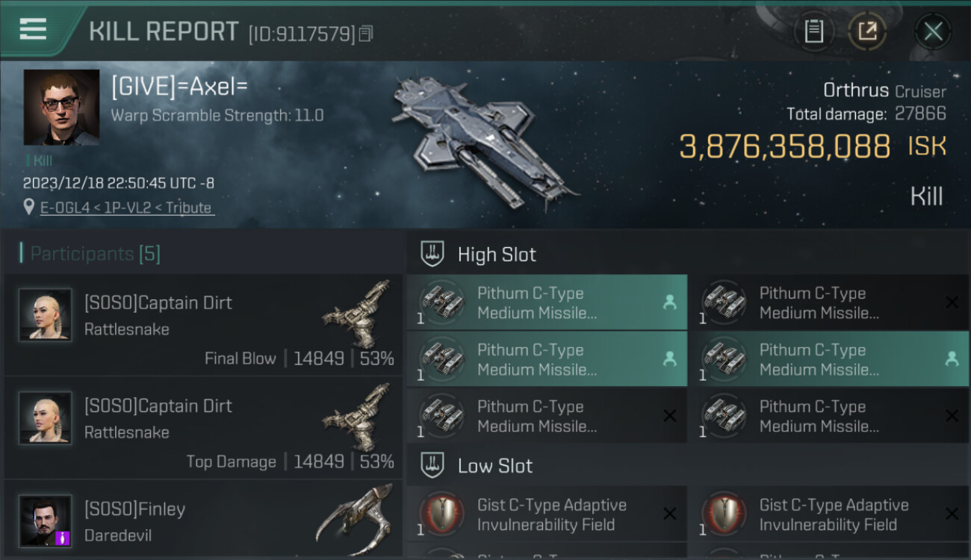
Task: Toggle the top-right destroyed Pithum missile module
Action: (x=828, y=302)
